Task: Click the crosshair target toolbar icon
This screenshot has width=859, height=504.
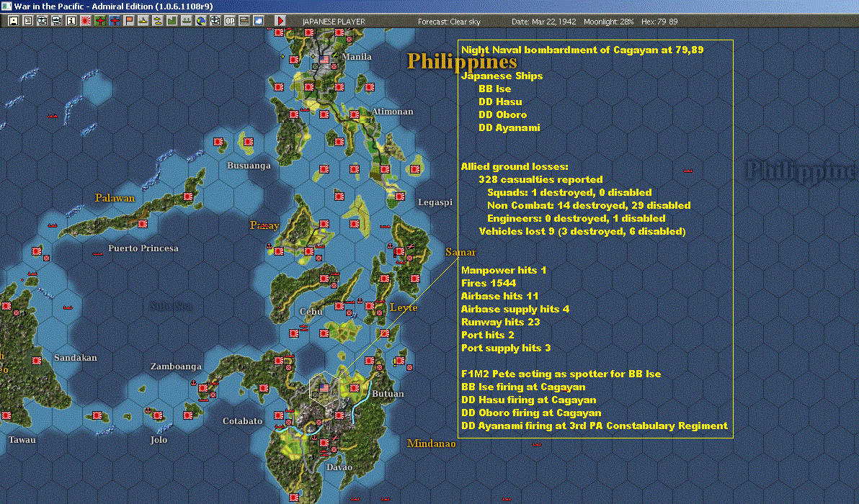Action: pos(215,21)
